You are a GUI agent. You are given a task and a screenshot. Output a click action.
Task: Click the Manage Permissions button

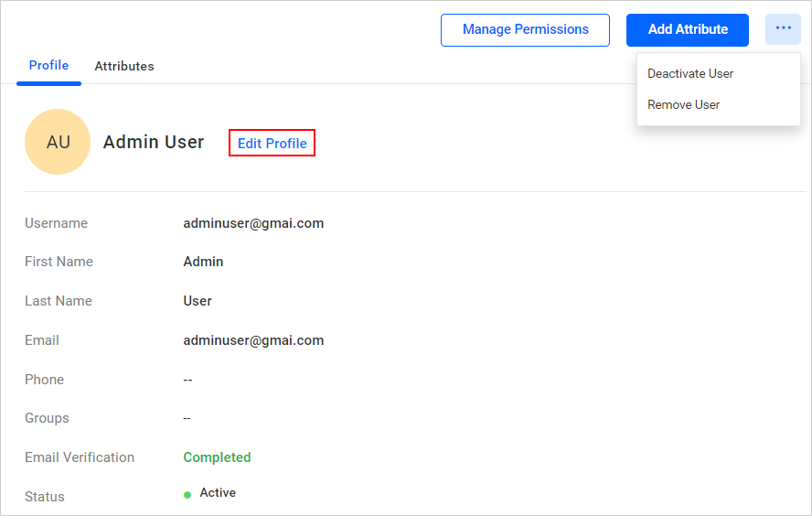pyautogui.click(x=525, y=29)
